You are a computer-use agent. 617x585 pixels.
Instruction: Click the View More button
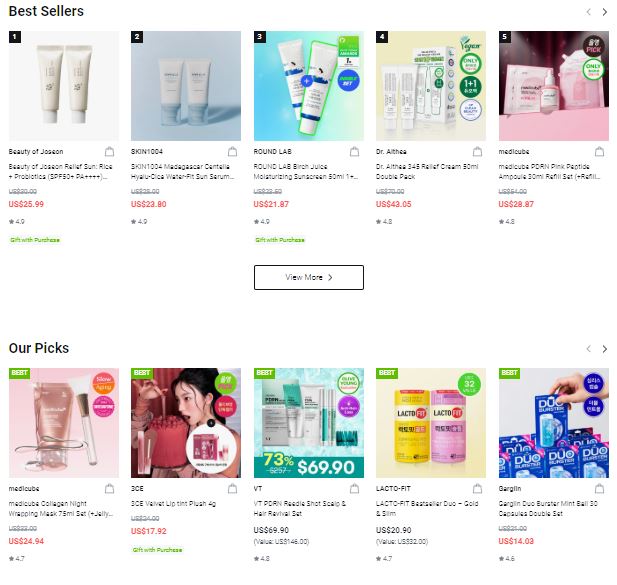pos(308,277)
